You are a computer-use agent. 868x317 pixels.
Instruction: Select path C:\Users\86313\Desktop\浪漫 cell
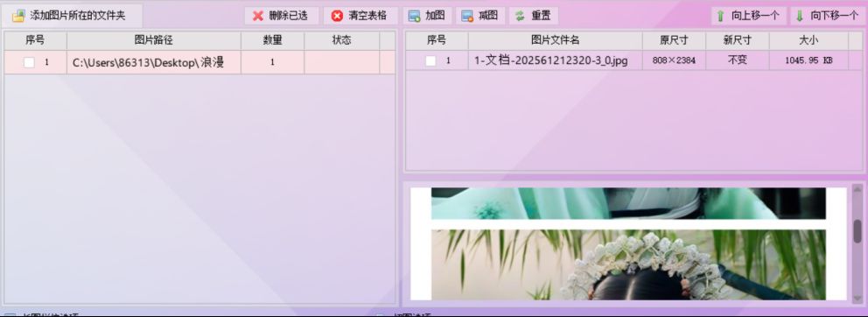tap(154, 63)
